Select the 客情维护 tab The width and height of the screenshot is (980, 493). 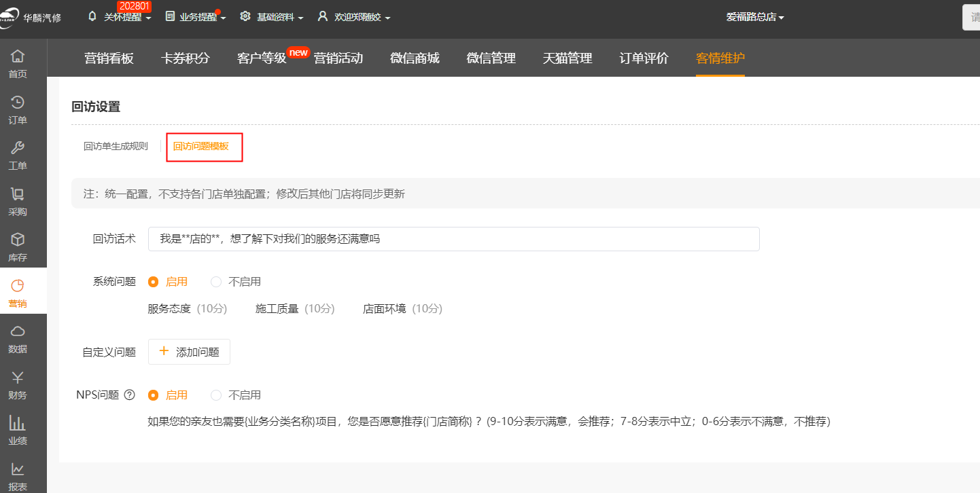(x=720, y=58)
